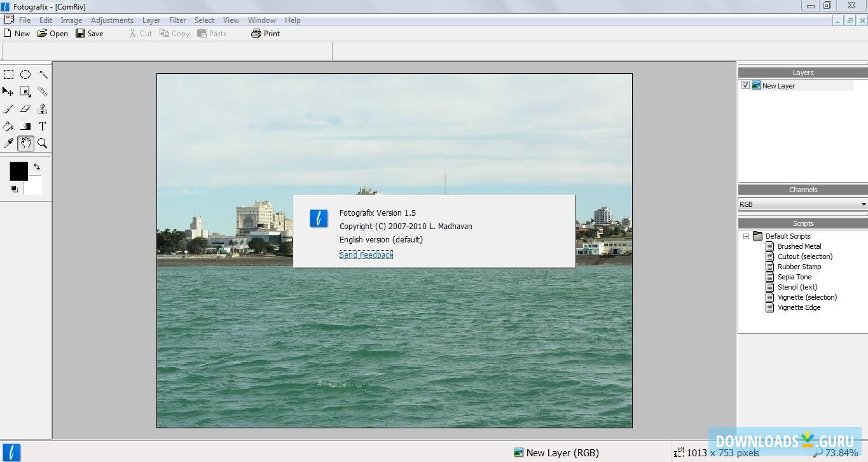
Task: Choose the Paint Bucket fill tool
Action: tap(8, 126)
